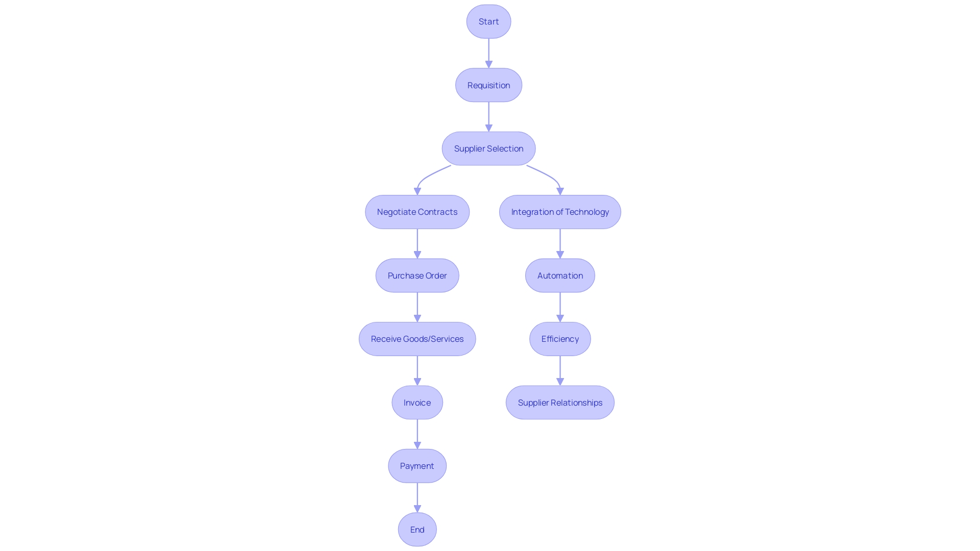
Task: Toggle the Invoice process node
Action: pos(416,402)
